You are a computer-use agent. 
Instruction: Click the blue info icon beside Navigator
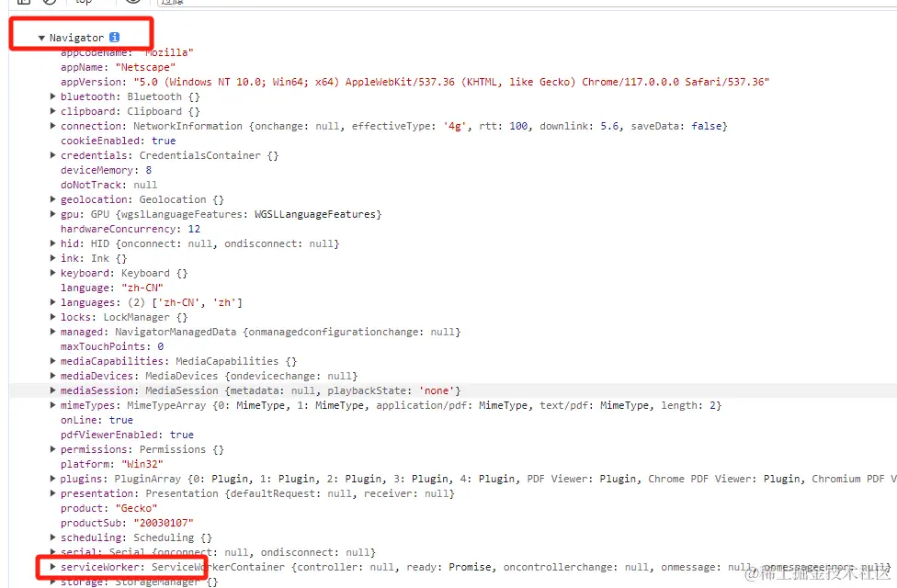point(114,37)
